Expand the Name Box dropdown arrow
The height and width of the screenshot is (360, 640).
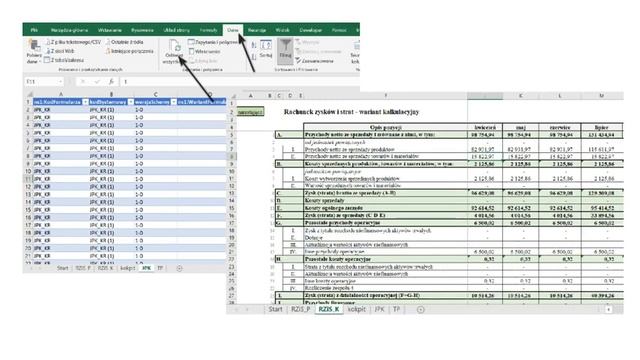pyautogui.click(x=60, y=82)
